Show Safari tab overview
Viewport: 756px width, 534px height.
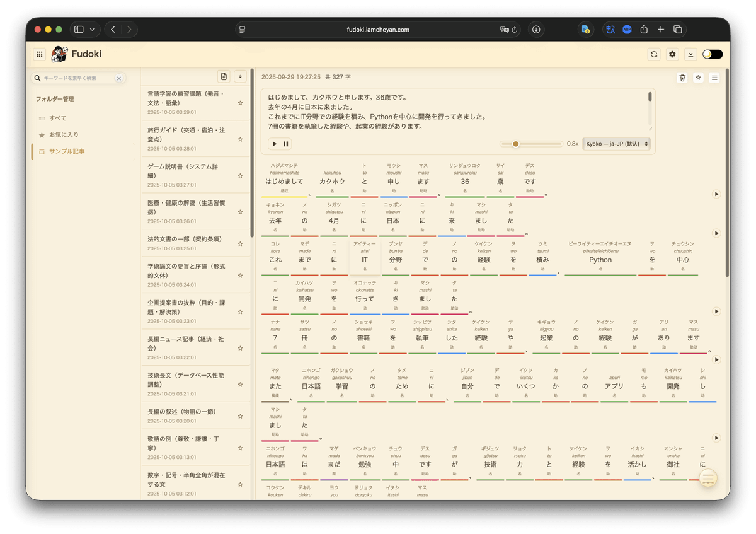[x=678, y=30]
